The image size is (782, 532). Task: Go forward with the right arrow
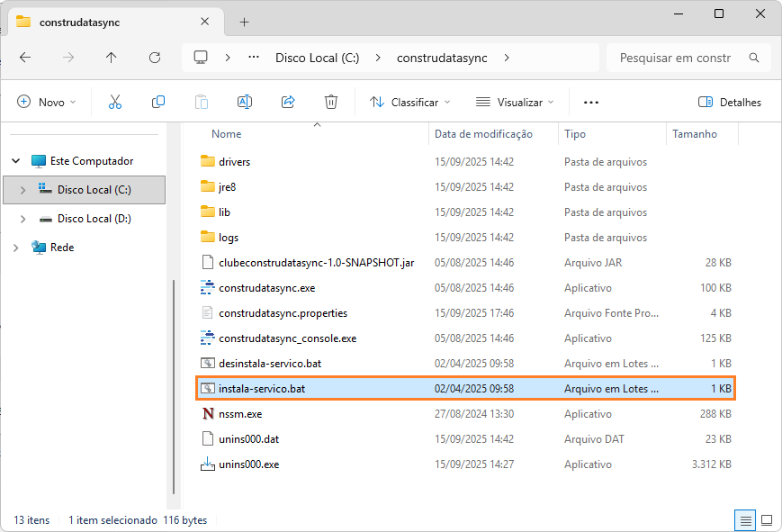68,58
